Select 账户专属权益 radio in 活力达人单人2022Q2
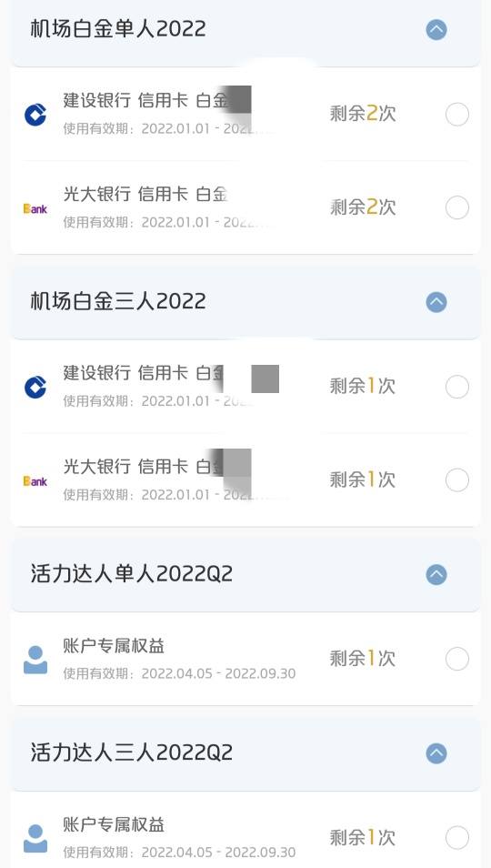491x868 pixels. point(457,659)
